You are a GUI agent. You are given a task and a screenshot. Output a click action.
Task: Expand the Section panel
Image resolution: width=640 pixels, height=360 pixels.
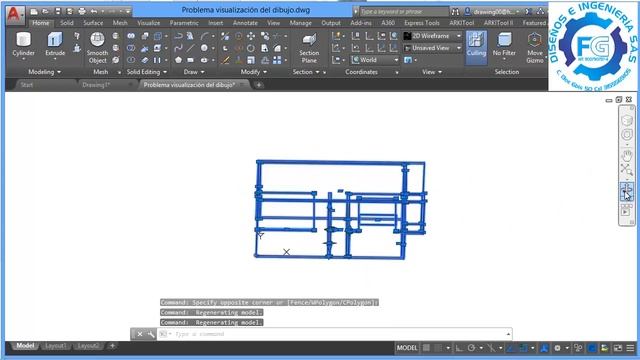click(x=306, y=72)
